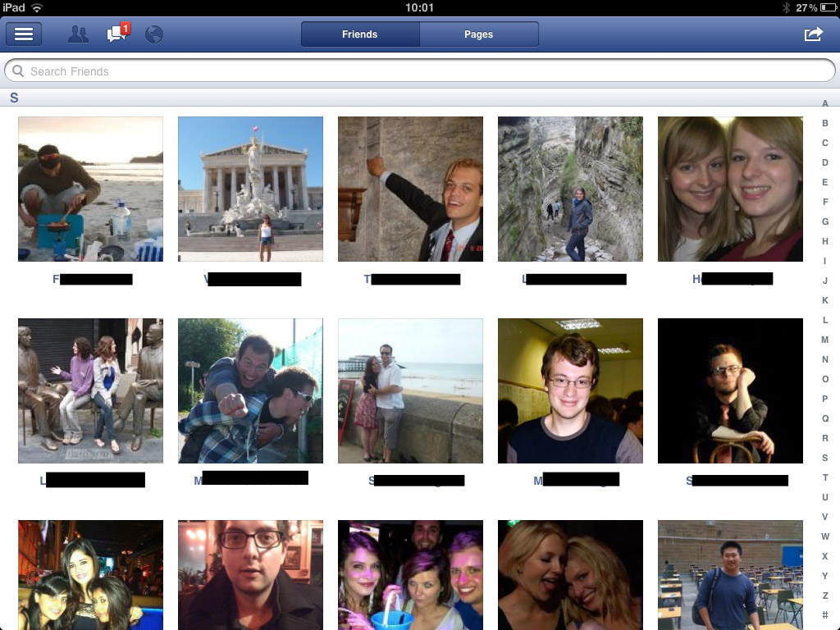Jump to letter Y in index
The width and height of the screenshot is (840, 630).
point(825,576)
